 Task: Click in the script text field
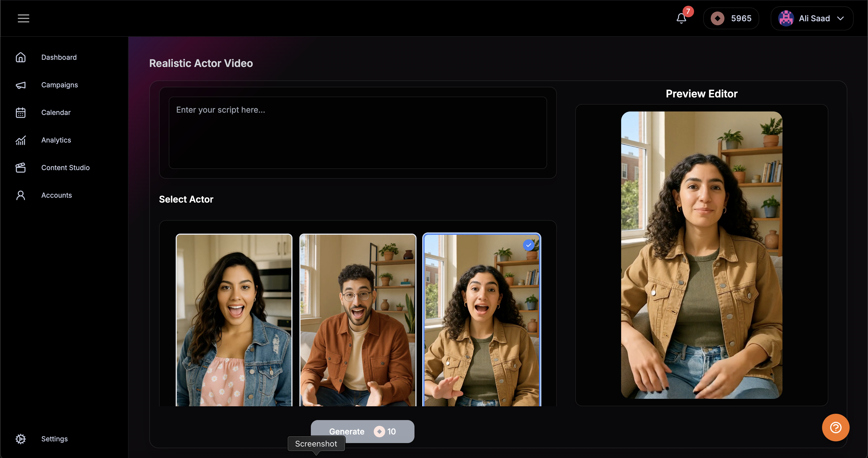click(358, 132)
